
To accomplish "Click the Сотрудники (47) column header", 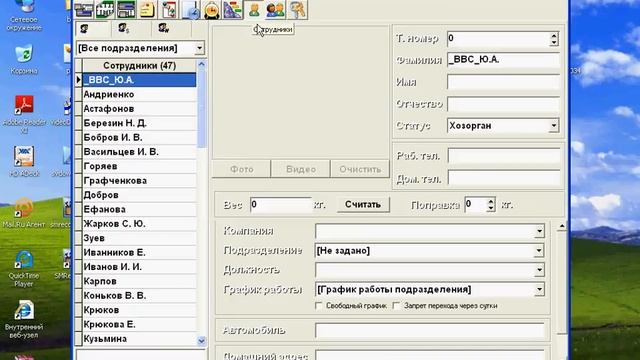I will coord(139,66).
